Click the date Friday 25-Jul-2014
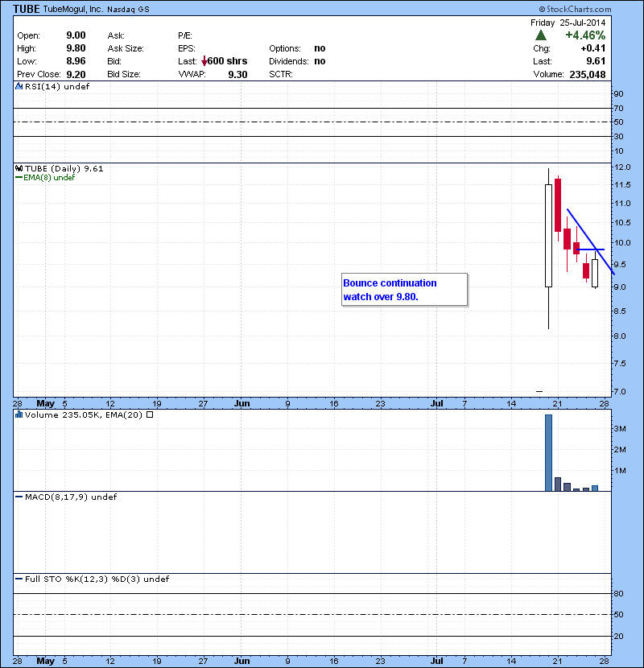Viewport: 644px width, 668px height. 568,23
